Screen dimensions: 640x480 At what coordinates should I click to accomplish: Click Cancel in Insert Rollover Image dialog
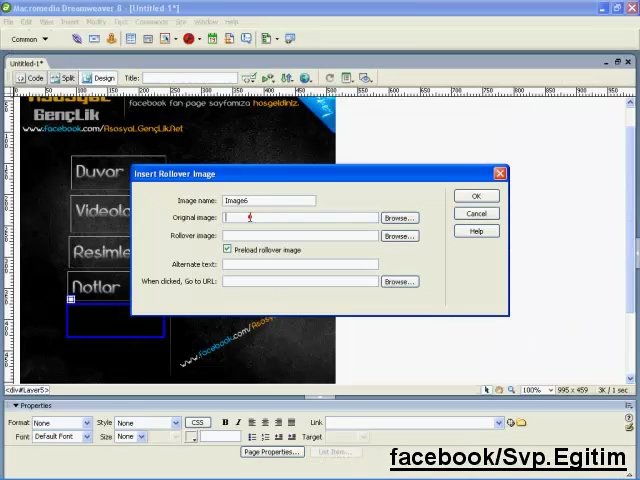point(476,213)
